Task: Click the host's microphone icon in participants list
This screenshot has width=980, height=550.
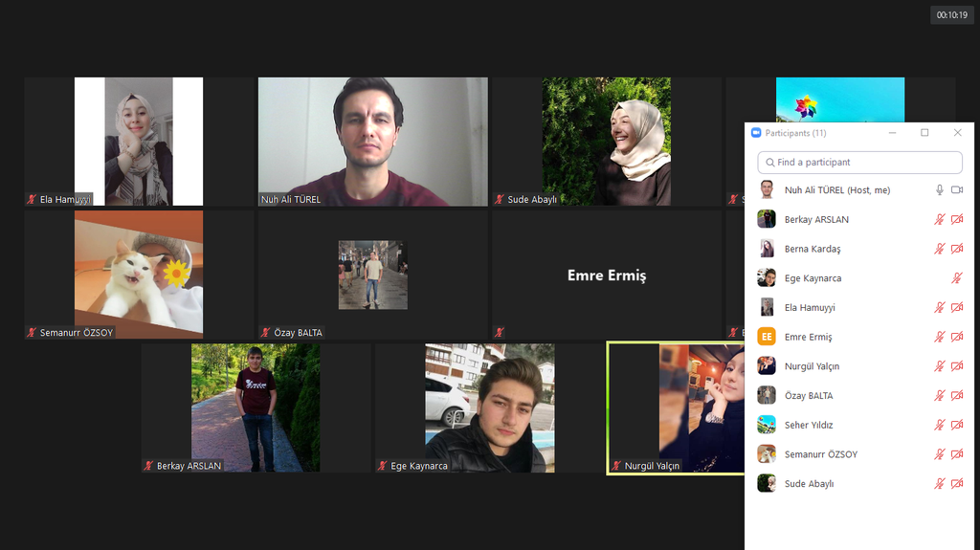Action: (940, 190)
